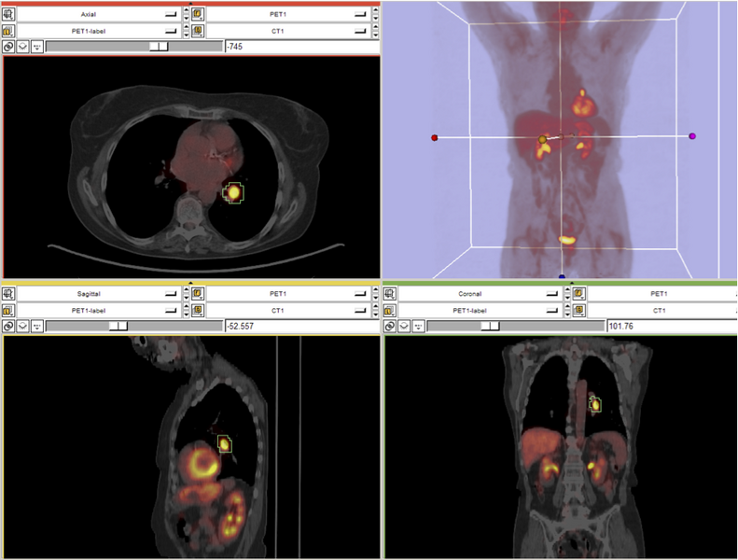Open more options menu in Coronal panel
The height and width of the screenshot is (560, 738).
(x=418, y=326)
